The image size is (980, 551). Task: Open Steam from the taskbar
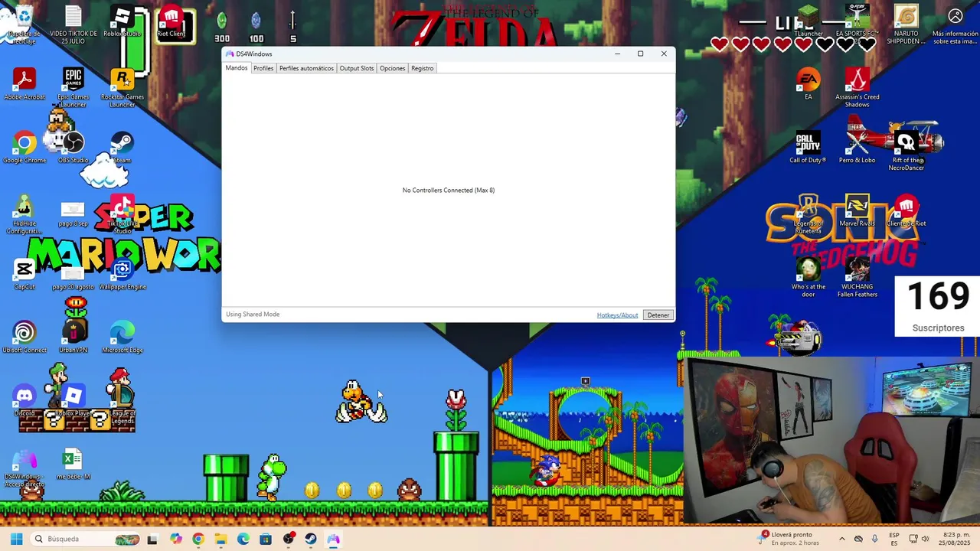tap(310, 539)
